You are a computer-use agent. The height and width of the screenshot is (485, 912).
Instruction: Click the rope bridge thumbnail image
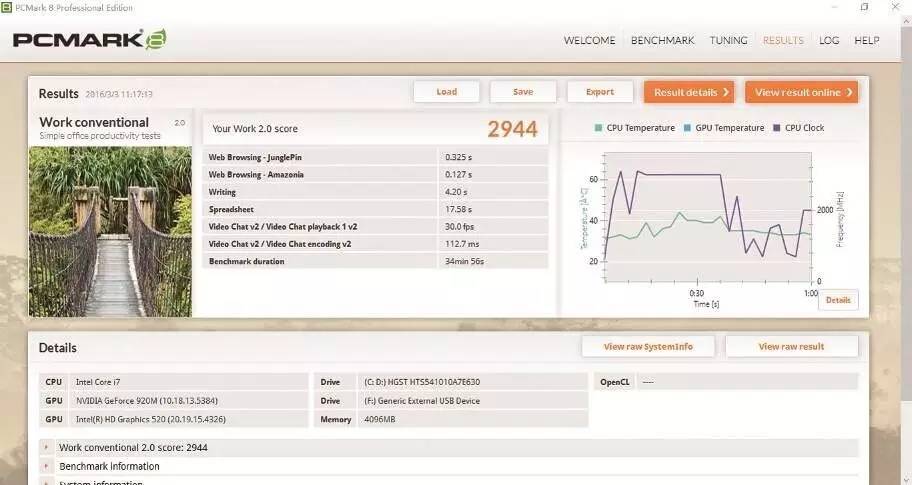click(111, 231)
